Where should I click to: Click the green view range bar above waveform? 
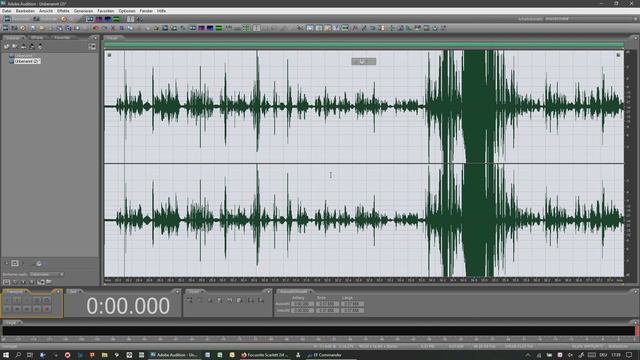coord(364,44)
